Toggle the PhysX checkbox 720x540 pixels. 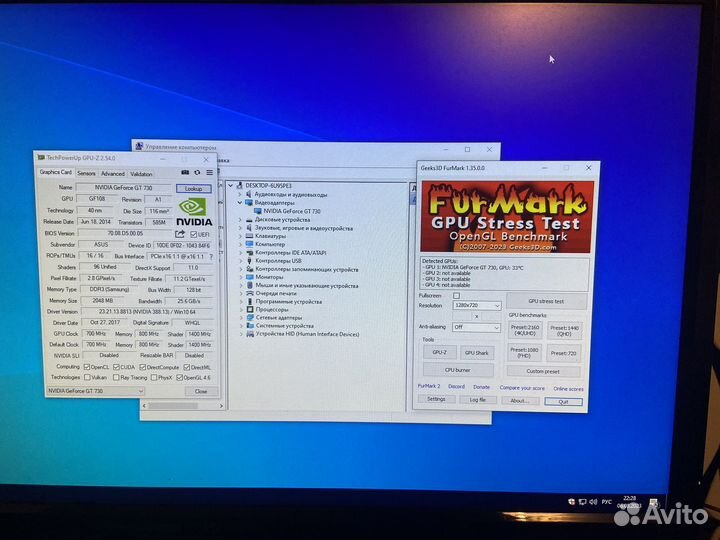(154, 377)
